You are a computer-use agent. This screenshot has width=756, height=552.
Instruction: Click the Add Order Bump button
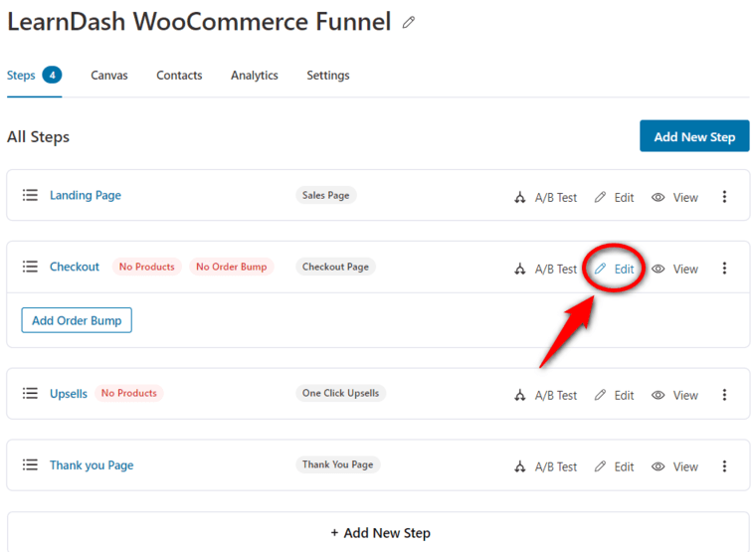77,320
